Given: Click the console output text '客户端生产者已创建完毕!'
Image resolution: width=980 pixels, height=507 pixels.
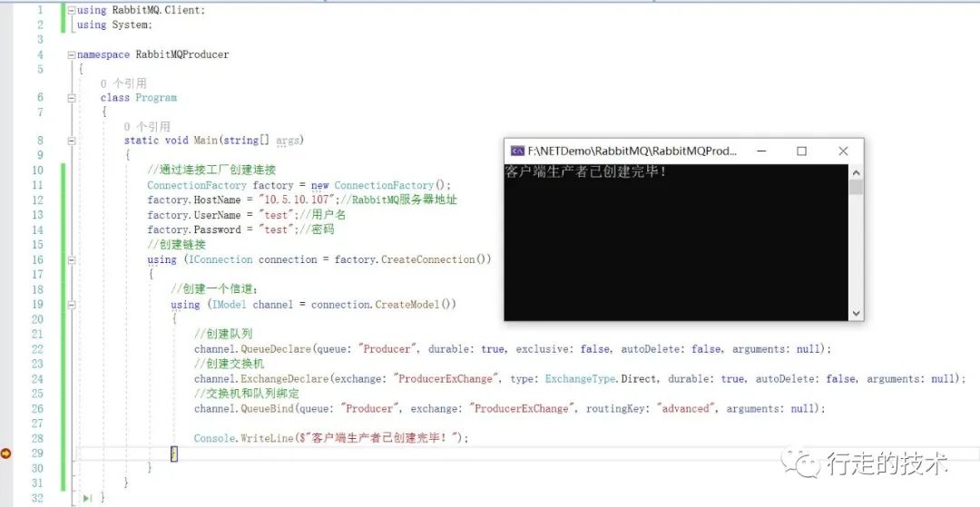Looking at the screenshot, I should coord(585,171).
